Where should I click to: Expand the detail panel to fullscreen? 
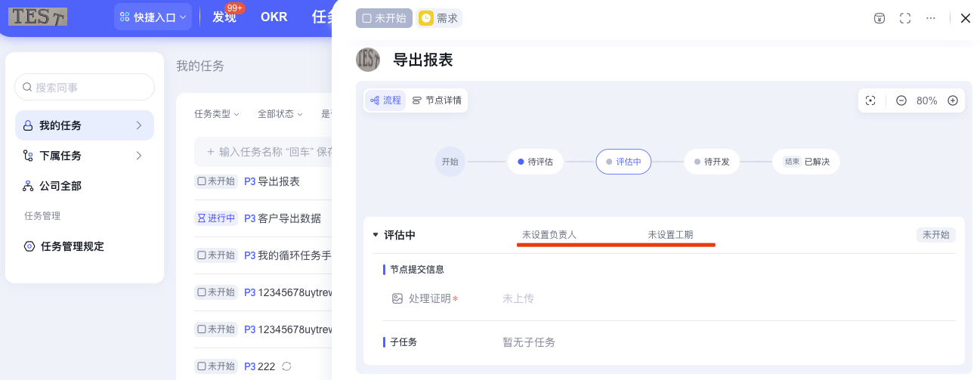tap(905, 18)
